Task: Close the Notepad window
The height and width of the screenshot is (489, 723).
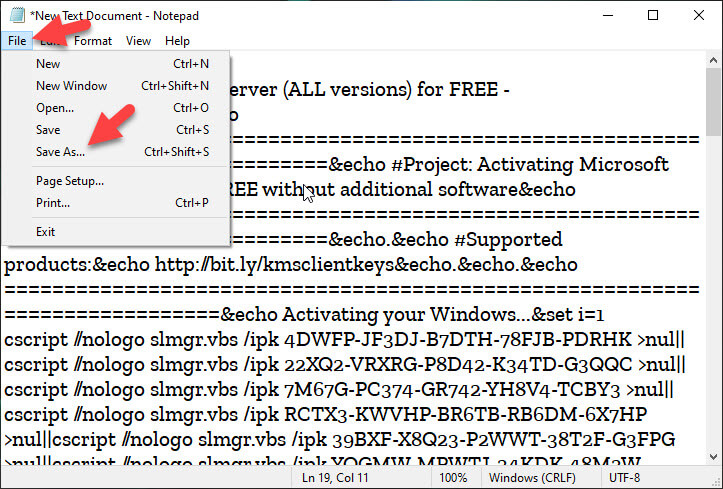Action: click(x=699, y=15)
